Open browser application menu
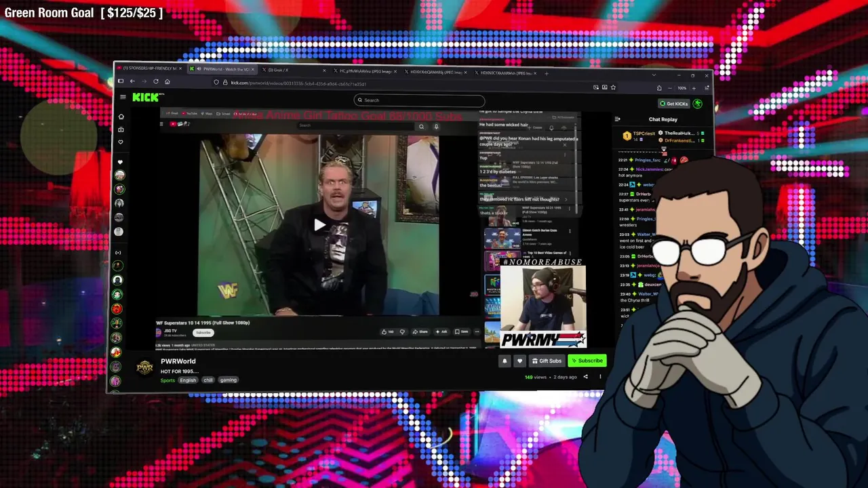The height and width of the screenshot is (488, 868). pyautogui.click(x=707, y=88)
